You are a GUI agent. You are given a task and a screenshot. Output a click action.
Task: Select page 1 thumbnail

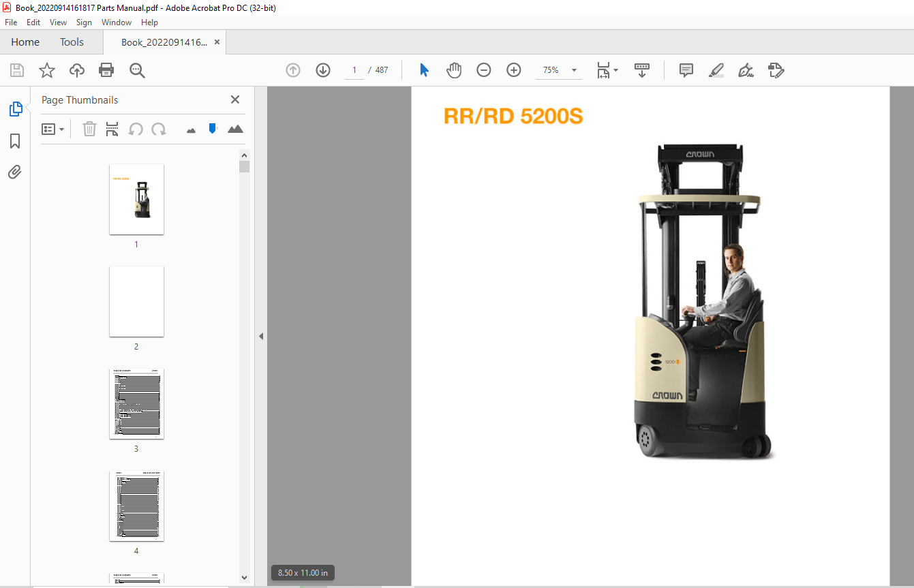(x=136, y=199)
